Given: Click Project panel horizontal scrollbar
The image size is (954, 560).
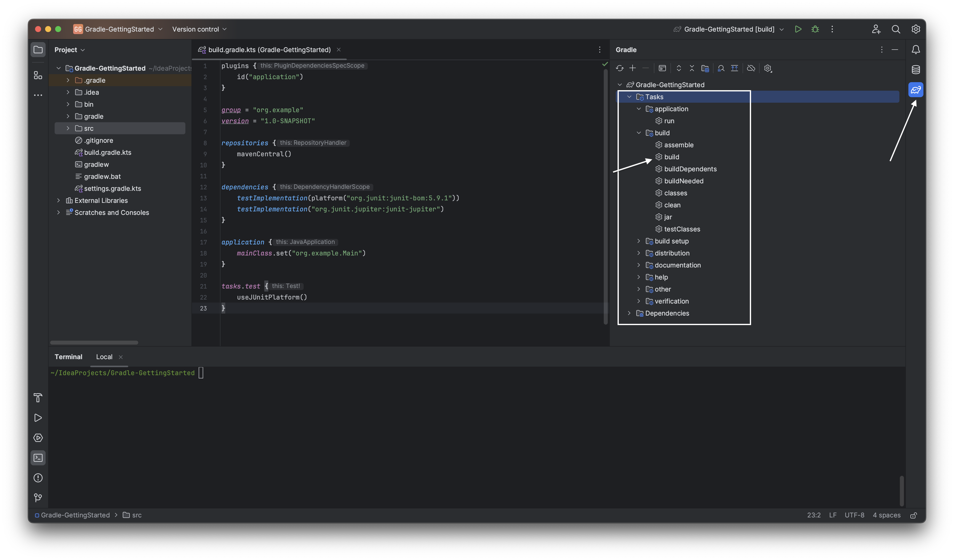Looking at the screenshot, I should point(94,343).
